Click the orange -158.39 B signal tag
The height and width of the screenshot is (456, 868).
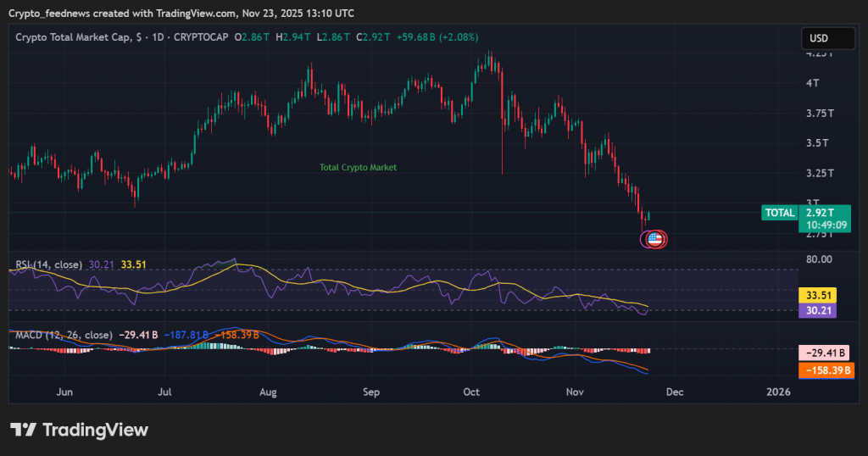(x=826, y=370)
